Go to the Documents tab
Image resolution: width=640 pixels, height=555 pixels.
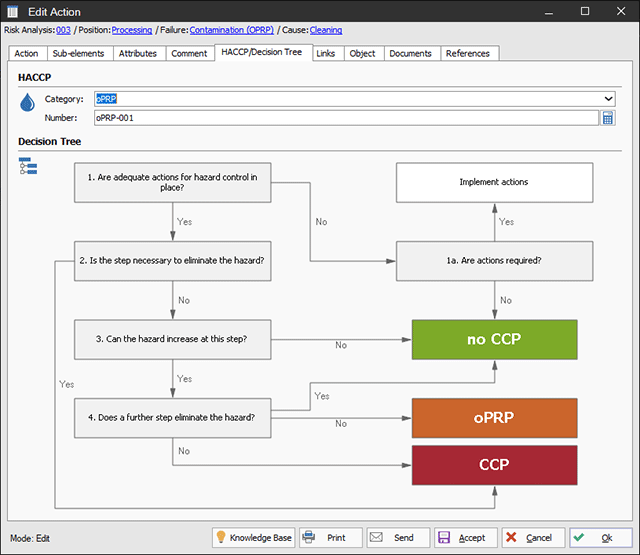click(410, 53)
